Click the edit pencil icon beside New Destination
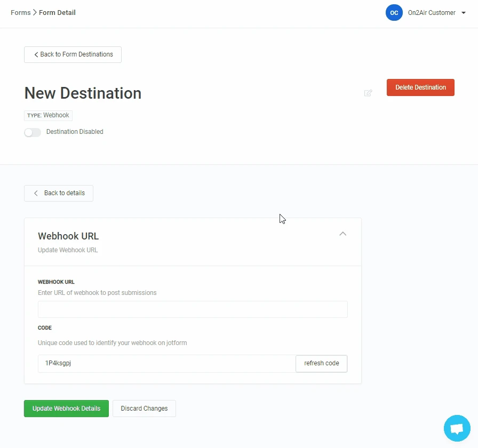The width and height of the screenshot is (478, 448). (x=368, y=93)
